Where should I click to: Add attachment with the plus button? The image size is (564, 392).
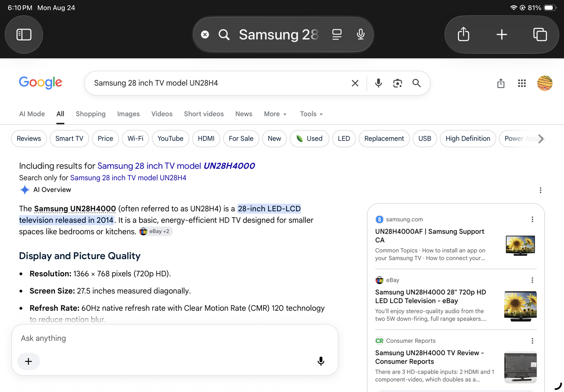coord(29,361)
